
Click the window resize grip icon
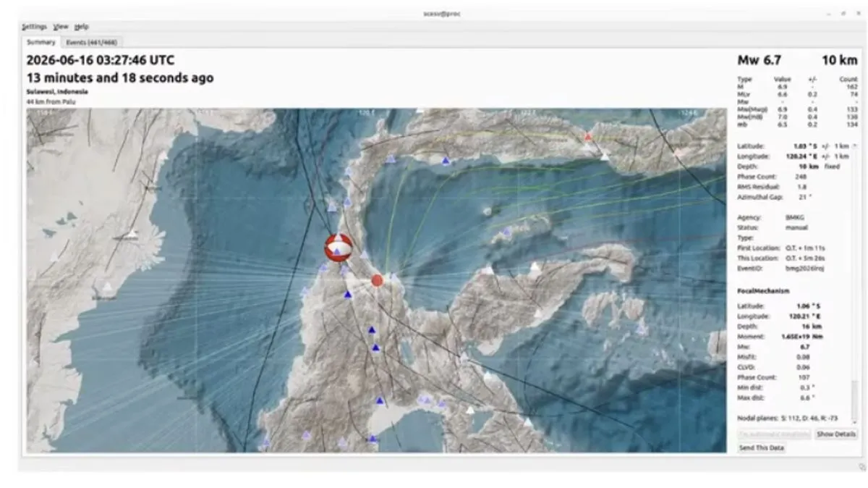(861, 466)
